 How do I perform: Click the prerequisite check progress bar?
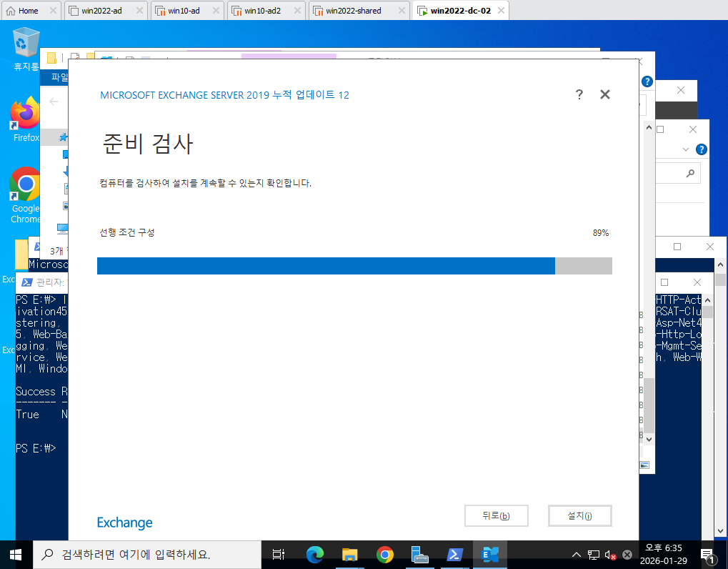click(354, 266)
